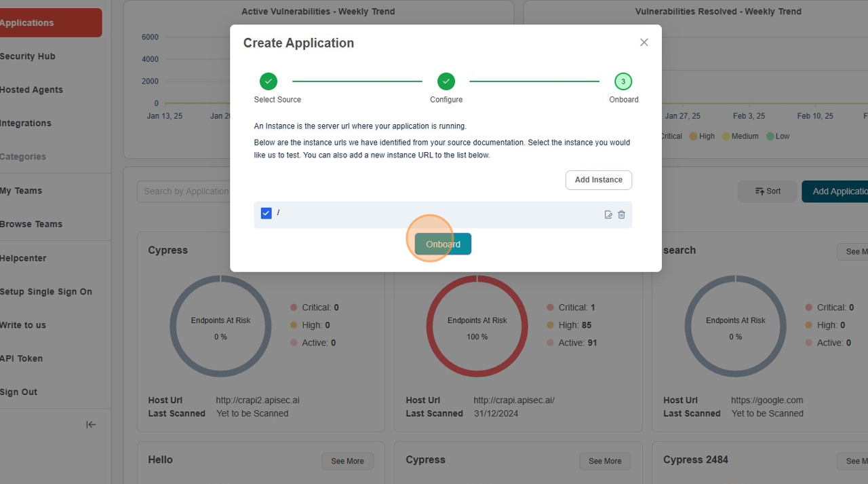Click the Add Instance button
The width and height of the screenshot is (868, 484).
point(598,180)
